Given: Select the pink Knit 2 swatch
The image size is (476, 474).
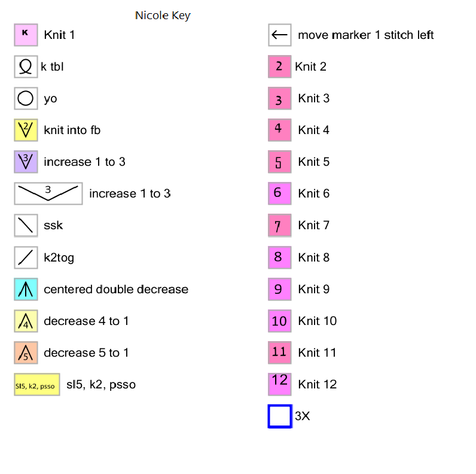Looking at the screenshot, I should point(279,66).
